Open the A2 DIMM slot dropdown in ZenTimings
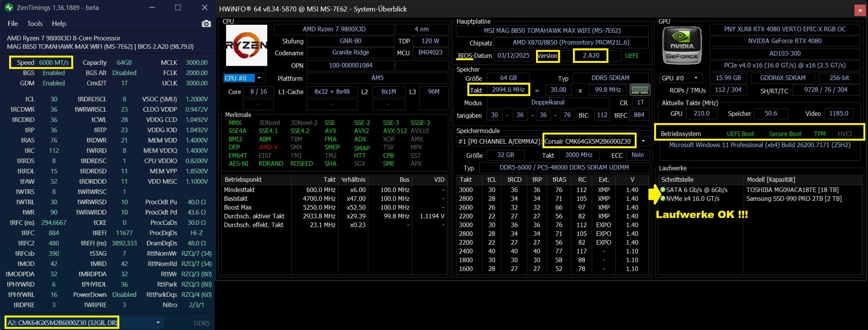 click(x=84, y=323)
